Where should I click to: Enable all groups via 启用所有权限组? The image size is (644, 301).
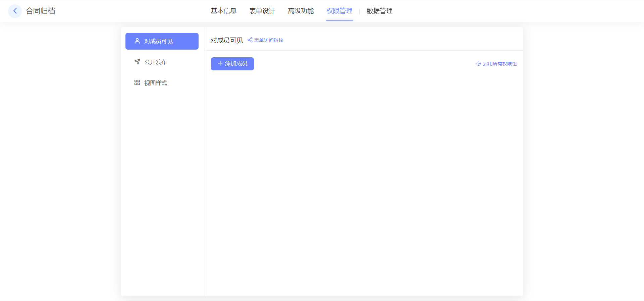499,64
